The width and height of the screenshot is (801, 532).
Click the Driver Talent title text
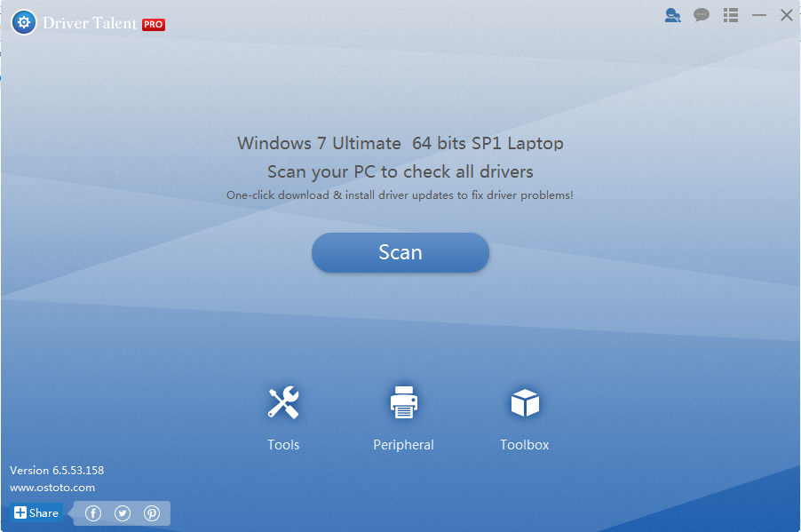coord(90,23)
